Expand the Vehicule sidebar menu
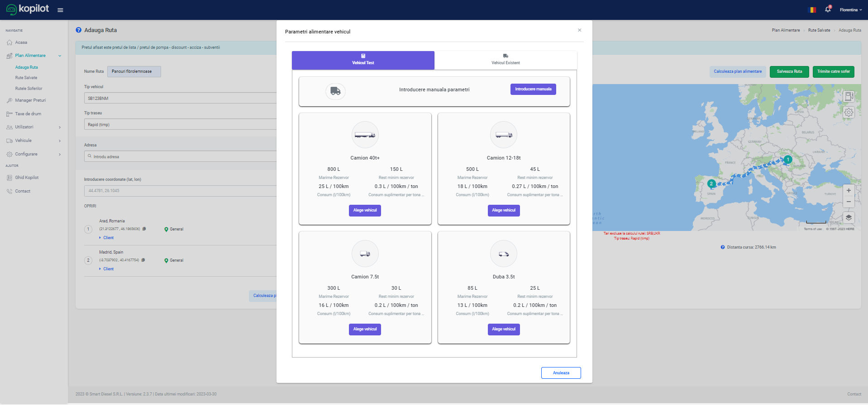Screen dimensions: 868x405 tap(34, 141)
